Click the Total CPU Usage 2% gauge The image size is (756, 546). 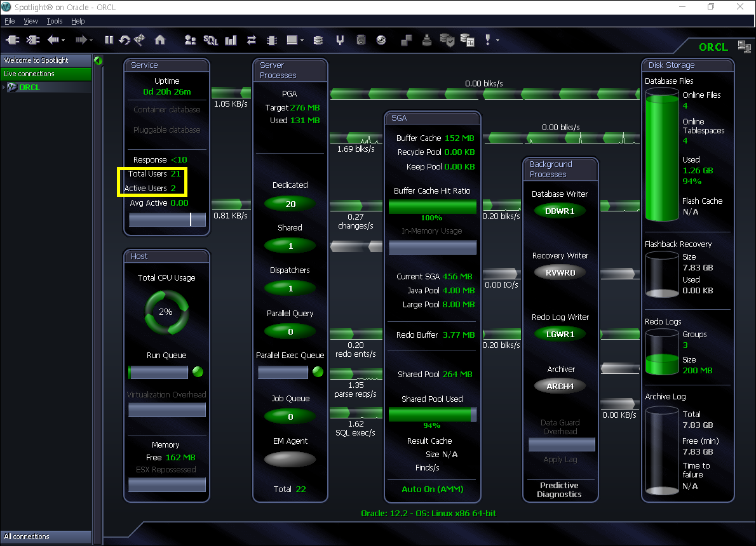[166, 312]
